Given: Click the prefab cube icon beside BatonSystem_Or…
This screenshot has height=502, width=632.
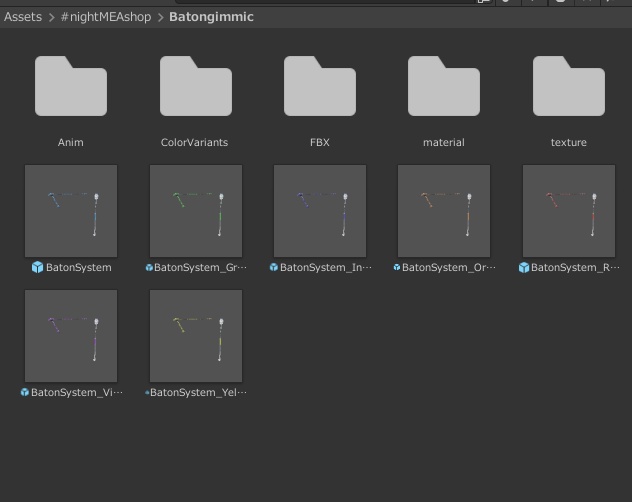Looking at the screenshot, I should [397, 267].
